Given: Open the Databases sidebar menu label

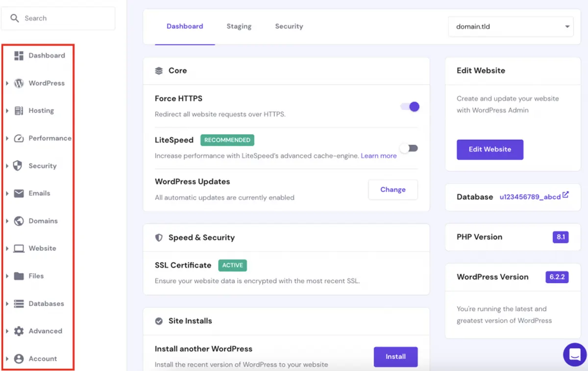Looking at the screenshot, I should click(x=46, y=304).
